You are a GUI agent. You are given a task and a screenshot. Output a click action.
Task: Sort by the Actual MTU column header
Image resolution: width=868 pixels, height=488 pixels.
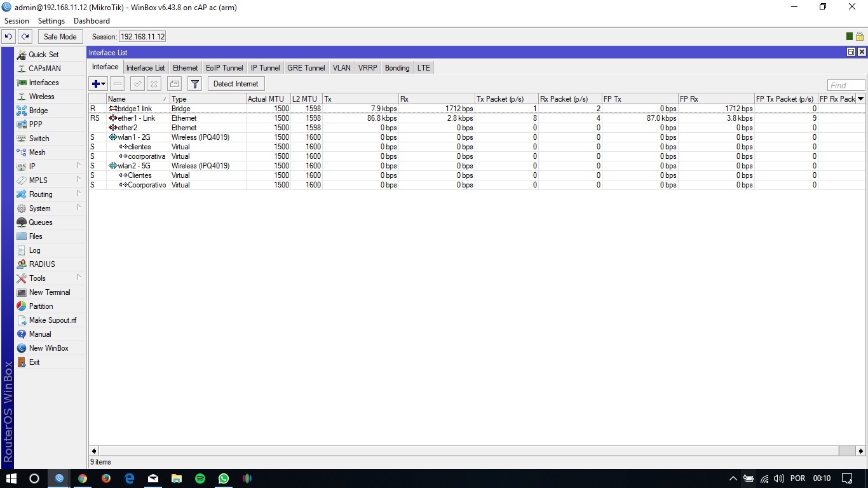(268, 99)
